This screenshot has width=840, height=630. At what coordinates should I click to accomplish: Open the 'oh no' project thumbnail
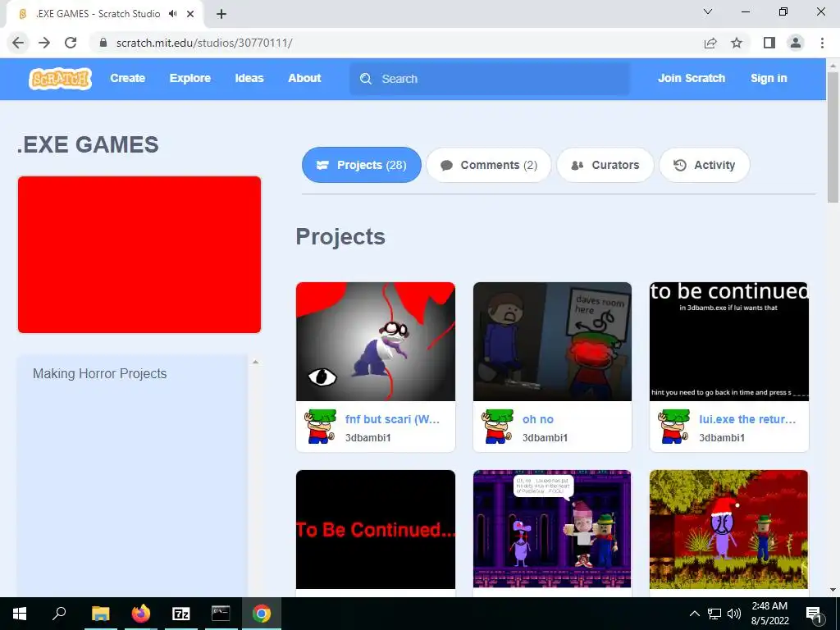(552, 341)
